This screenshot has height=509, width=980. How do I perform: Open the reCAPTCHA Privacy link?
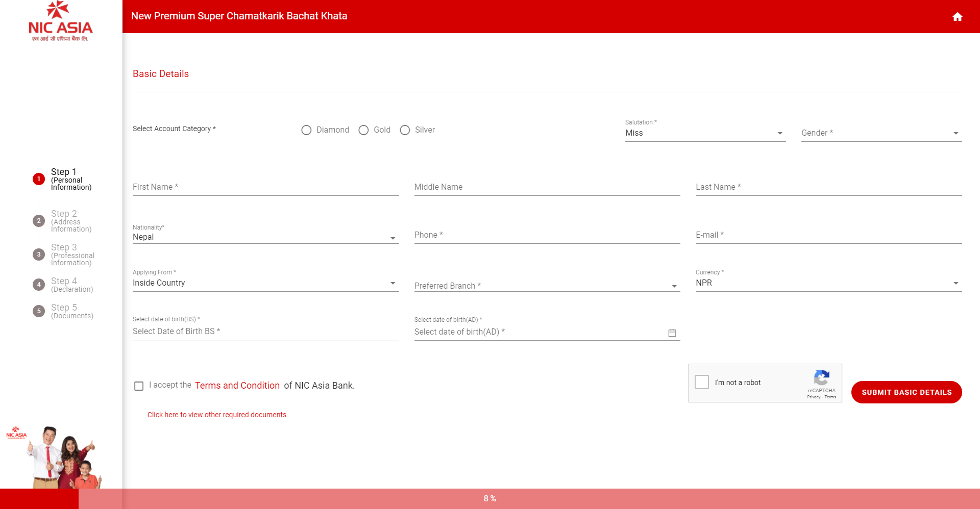coord(814,397)
